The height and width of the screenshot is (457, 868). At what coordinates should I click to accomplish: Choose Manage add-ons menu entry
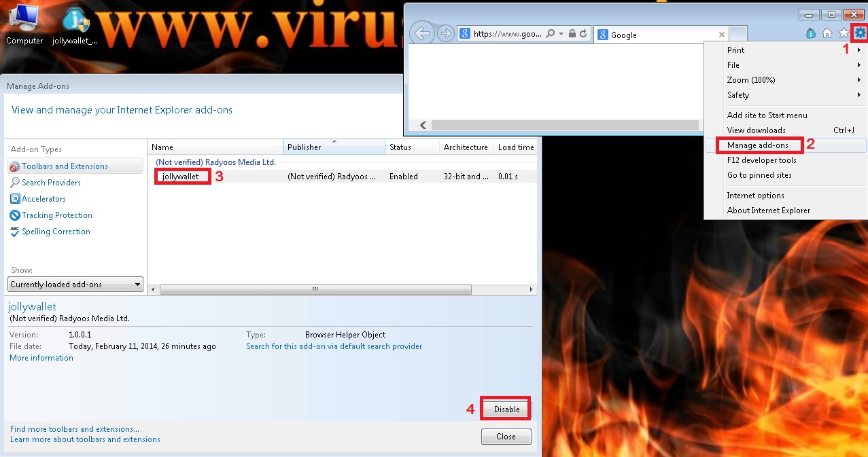(x=786, y=145)
